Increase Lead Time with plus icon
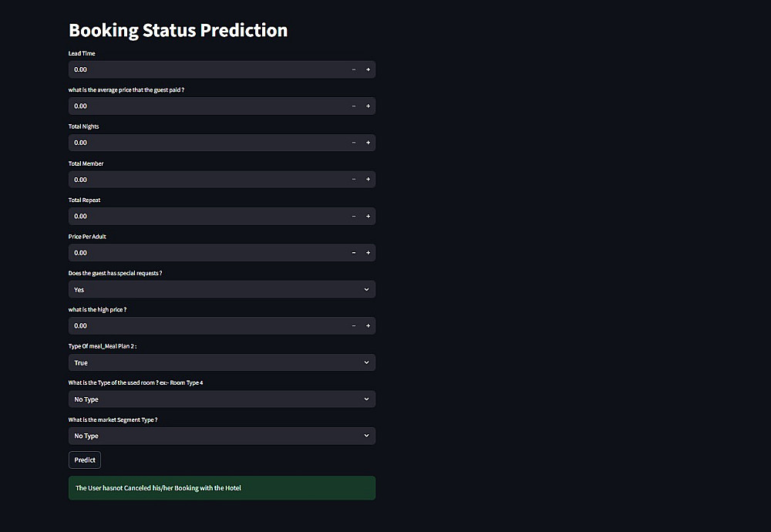Screen dimensions: 771x532 (368, 69)
